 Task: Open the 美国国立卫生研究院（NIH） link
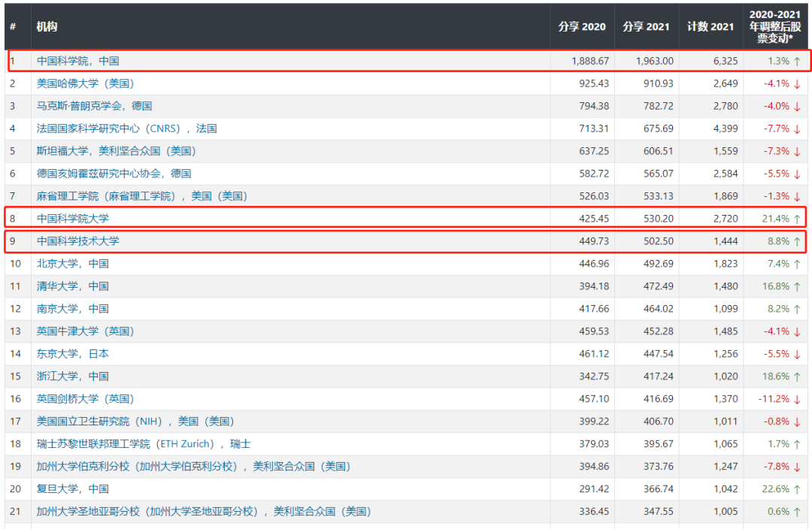pos(135,422)
